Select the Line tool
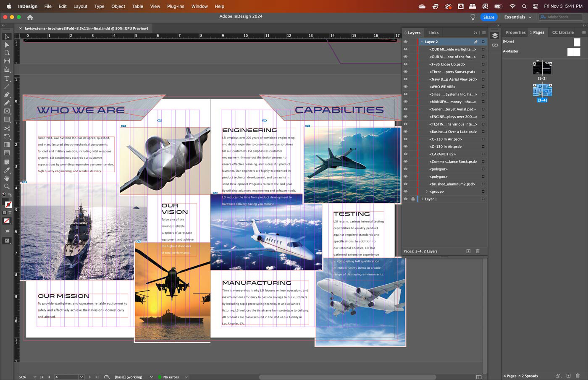588x380 pixels. click(x=7, y=86)
